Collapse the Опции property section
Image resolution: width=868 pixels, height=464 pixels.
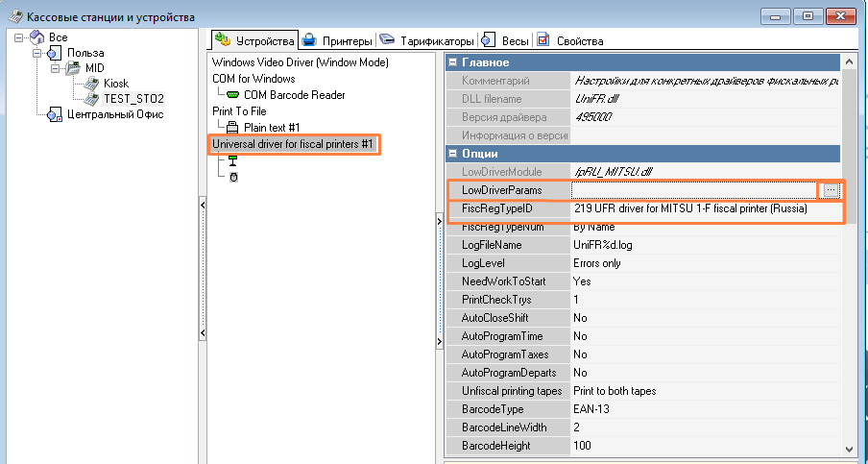tap(454, 154)
